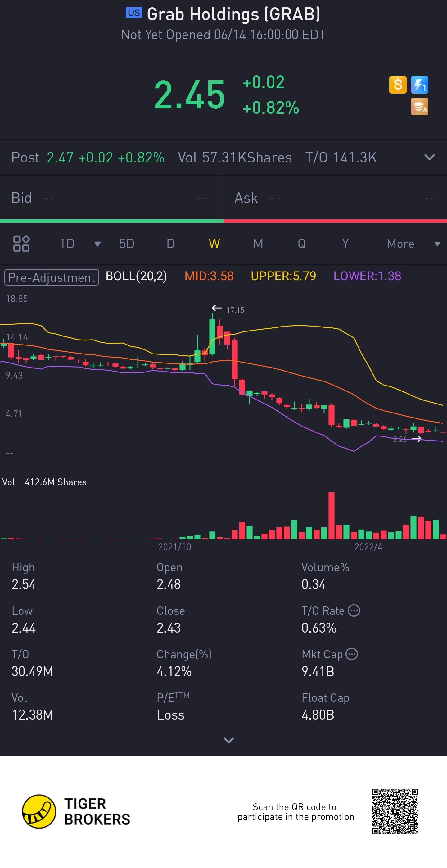This screenshot has width=447, height=868.
Task: Expand more stock statistics chevron
Action: (228, 740)
